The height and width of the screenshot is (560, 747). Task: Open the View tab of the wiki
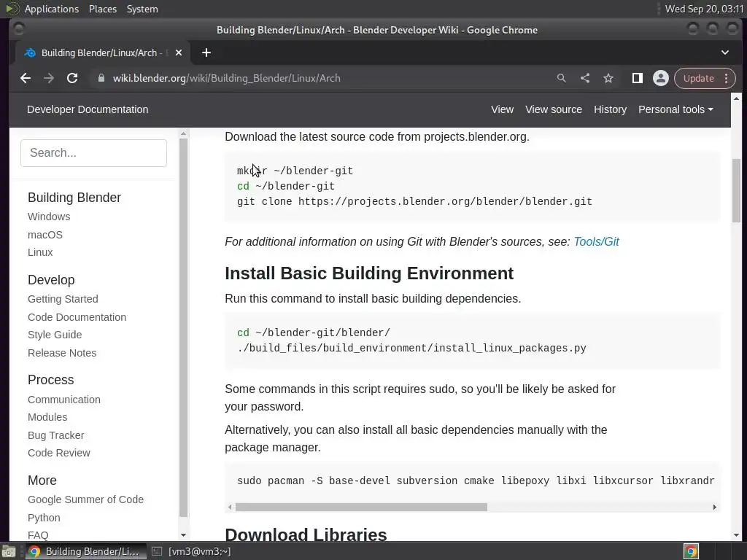pyautogui.click(x=502, y=109)
